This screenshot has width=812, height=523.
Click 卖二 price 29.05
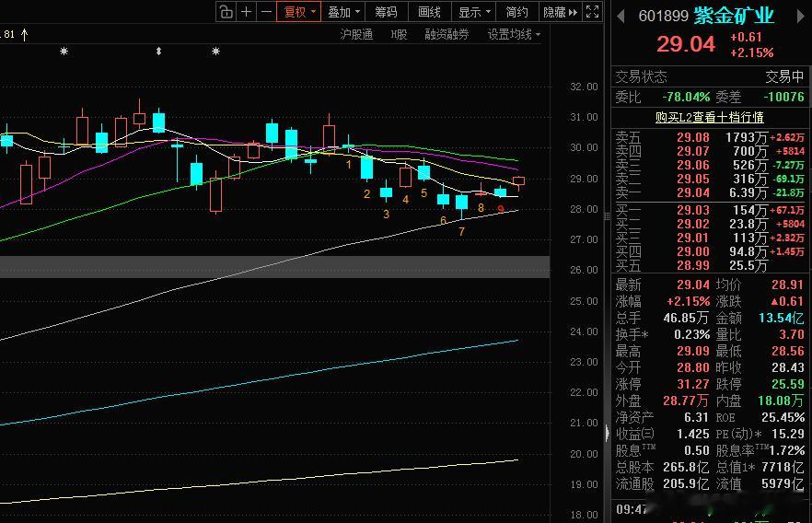[x=693, y=180]
